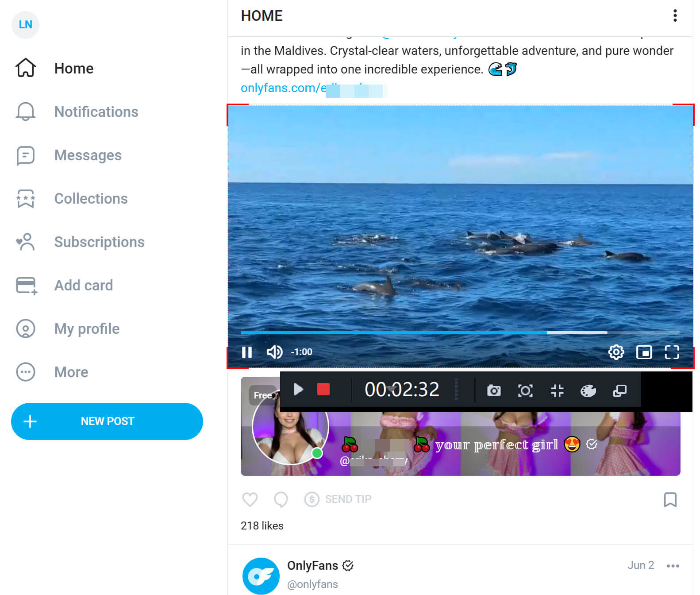Click the Jun 2 post date
Image resolution: width=700 pixels, height=595 pixels.
click(641, 565)
